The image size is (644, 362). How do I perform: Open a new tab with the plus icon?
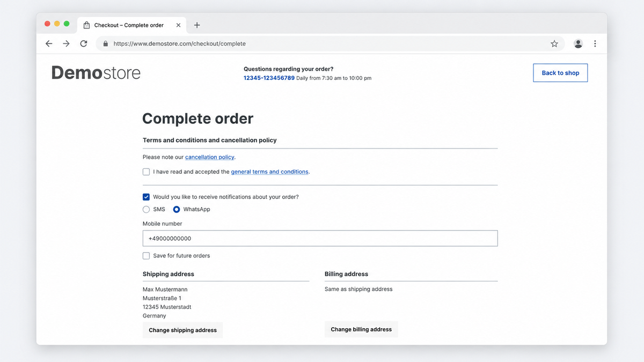pyautogui.click(x=197, y=25)
